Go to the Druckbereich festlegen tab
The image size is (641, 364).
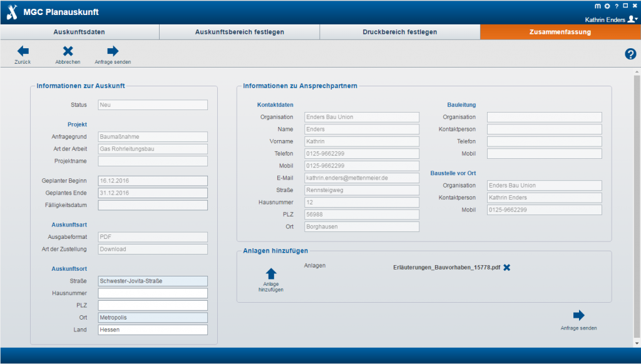[400, 32]
